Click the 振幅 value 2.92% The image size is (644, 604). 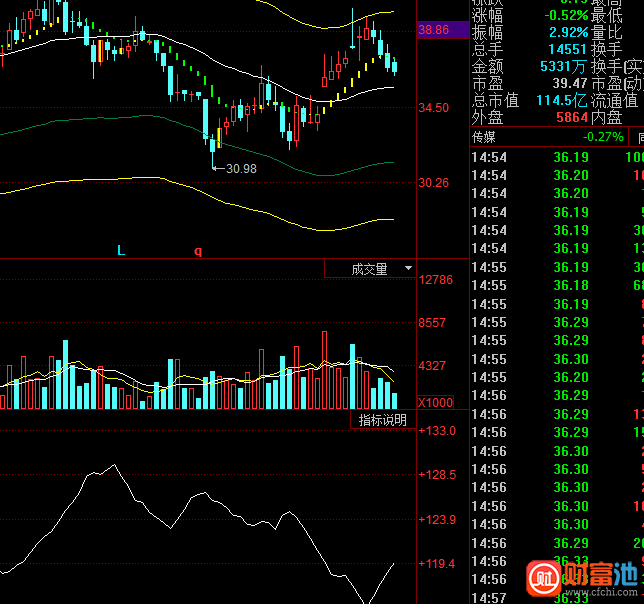click(x=569, y=32)
